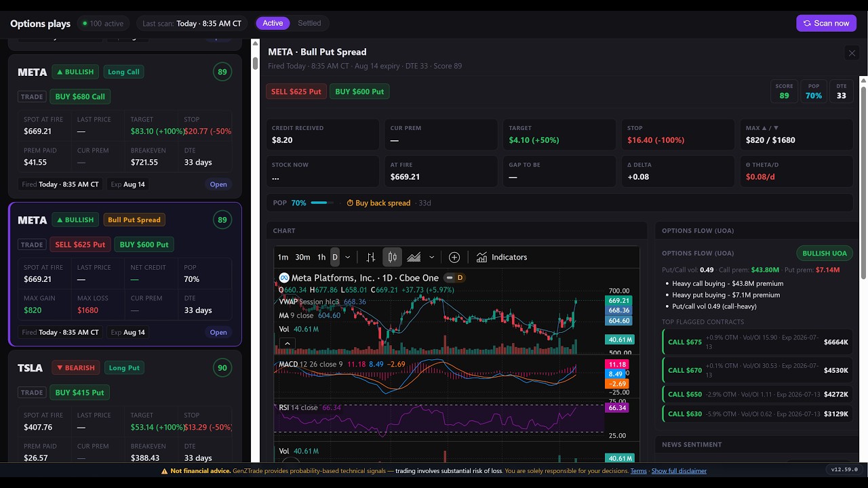This screenshot has width=868, height=488.
Task: Click the POP 70% progress bar
Action: coord(322,203)
